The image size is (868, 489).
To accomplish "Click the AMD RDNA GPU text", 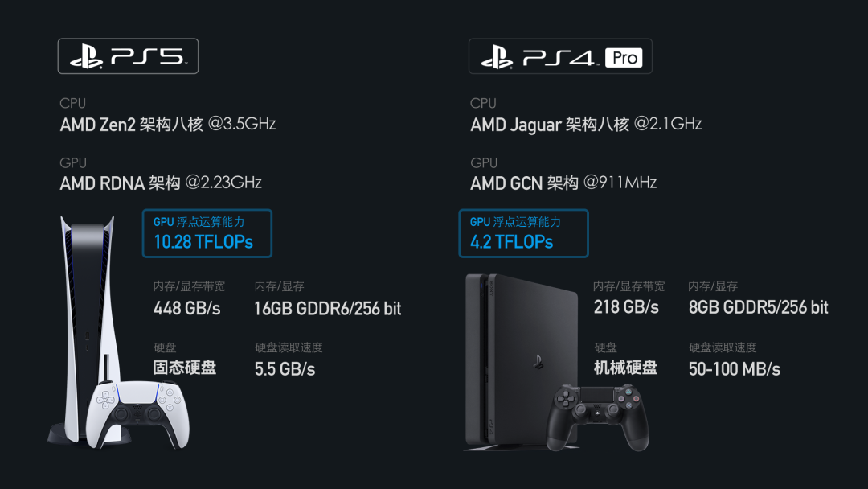I will point(161,183).
